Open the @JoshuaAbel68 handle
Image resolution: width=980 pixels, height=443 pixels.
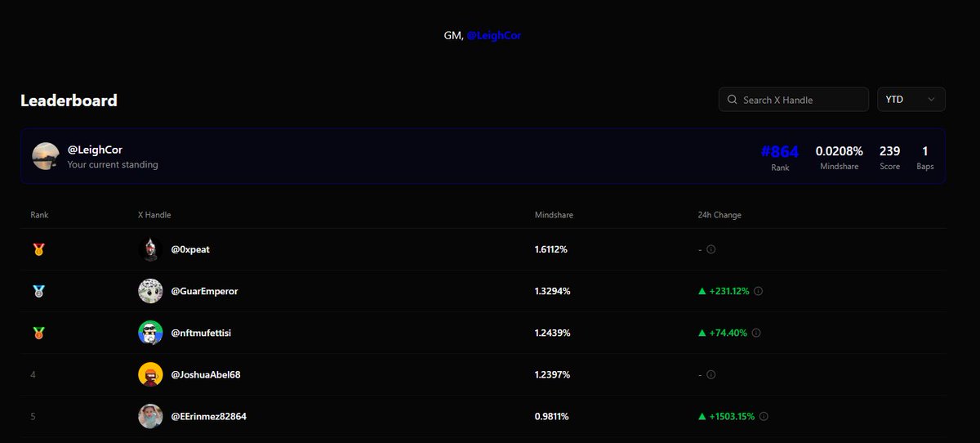[206, 374]
